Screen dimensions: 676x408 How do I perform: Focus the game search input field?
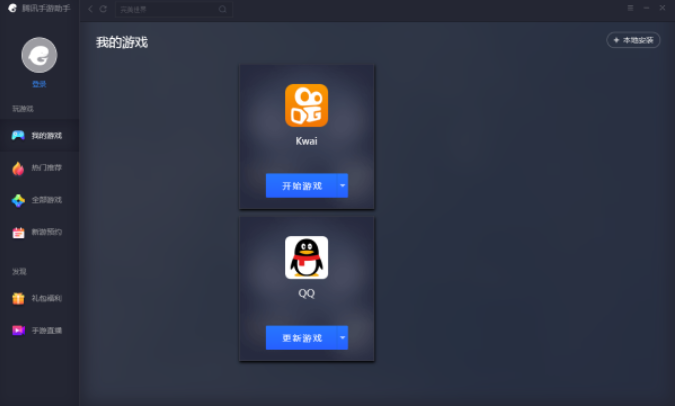173,9
